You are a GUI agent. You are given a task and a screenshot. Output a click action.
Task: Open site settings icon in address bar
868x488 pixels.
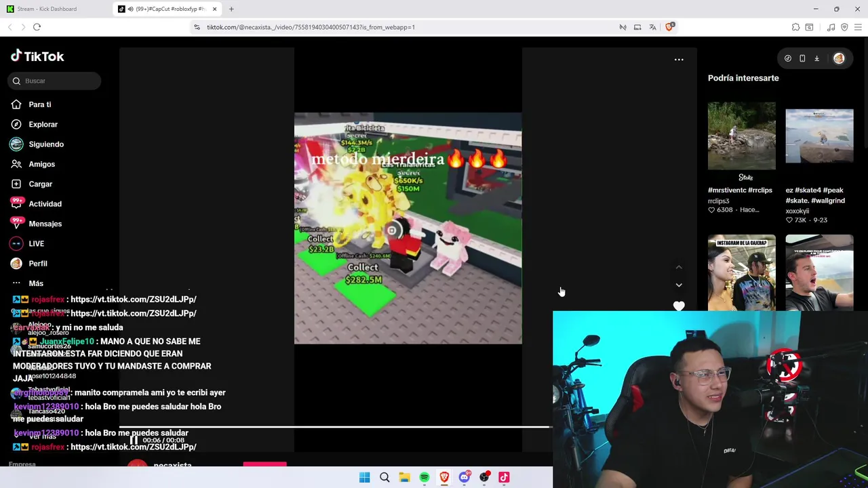point(197,27)
